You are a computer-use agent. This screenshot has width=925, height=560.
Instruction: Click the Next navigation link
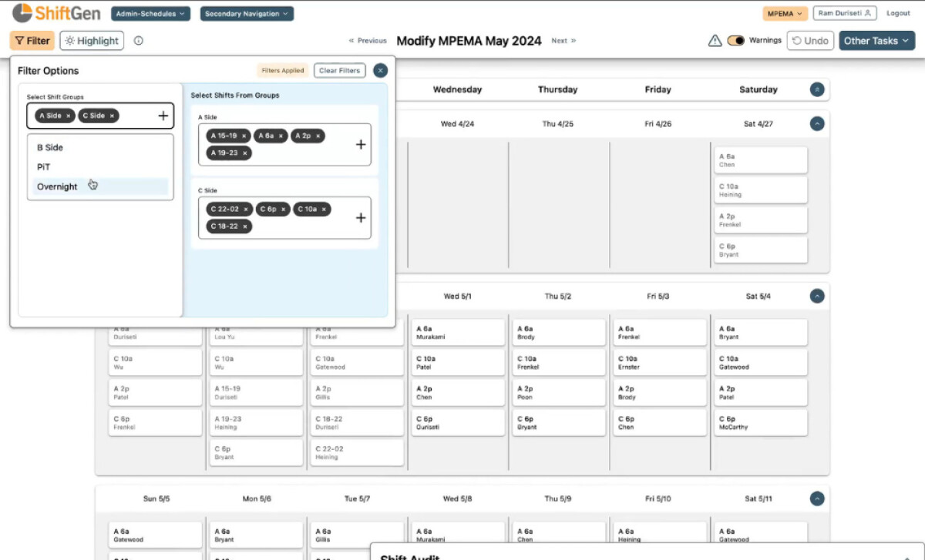563,42
